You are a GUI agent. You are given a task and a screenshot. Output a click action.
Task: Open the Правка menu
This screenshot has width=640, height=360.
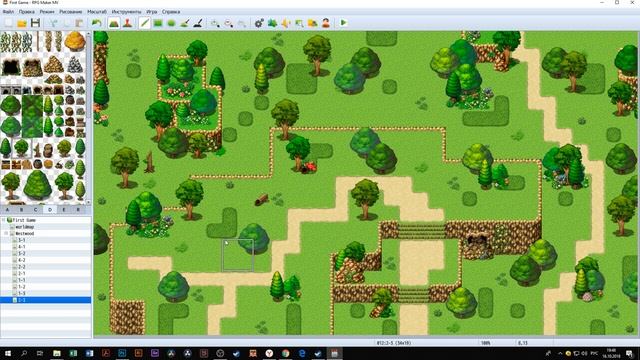tap(27, 12)
